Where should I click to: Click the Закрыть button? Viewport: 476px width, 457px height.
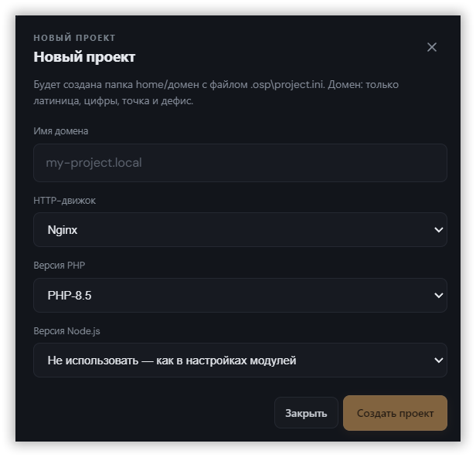click(306, 413)
